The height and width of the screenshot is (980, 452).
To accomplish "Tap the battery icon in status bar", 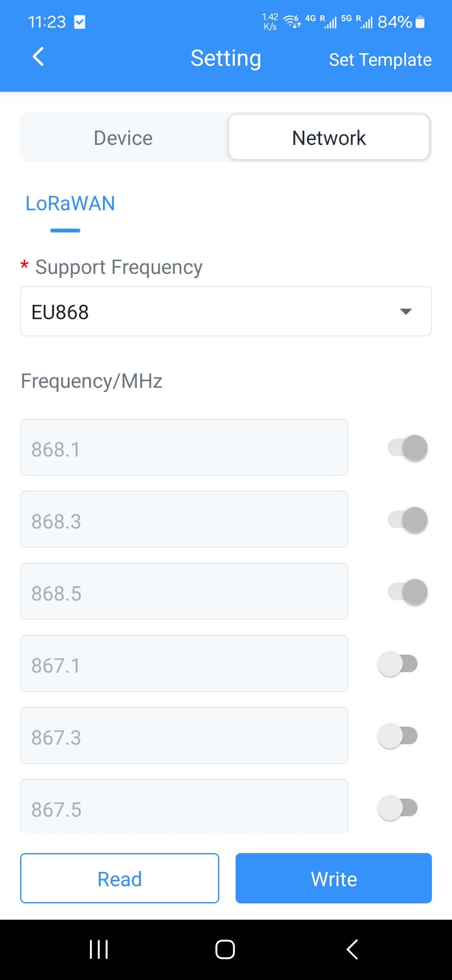I will click(420, 22).
